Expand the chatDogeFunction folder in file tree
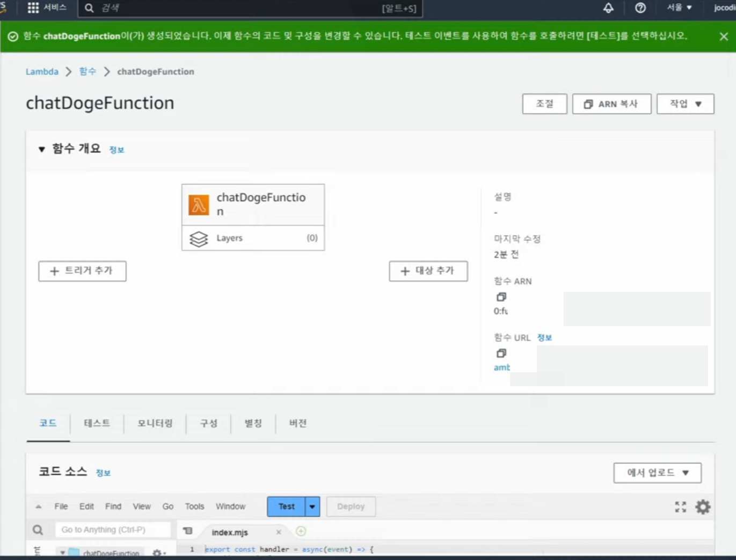The height and width of the screenshot is (560, 736). [62, 552]
